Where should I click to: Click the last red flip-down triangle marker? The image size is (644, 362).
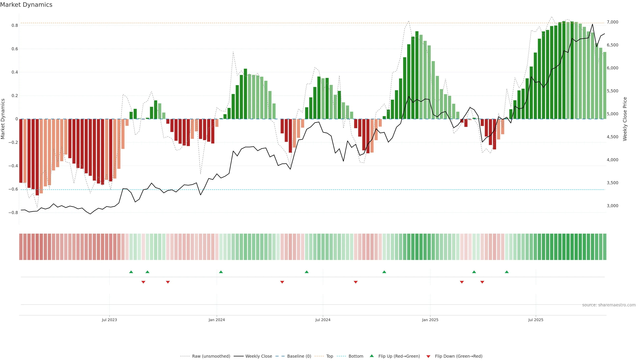click(482, 282)
